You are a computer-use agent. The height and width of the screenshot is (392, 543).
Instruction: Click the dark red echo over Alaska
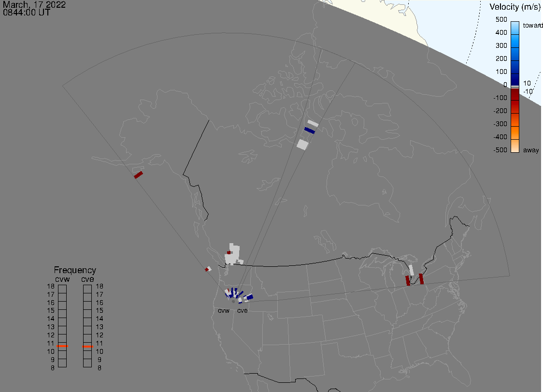point(139,175)
